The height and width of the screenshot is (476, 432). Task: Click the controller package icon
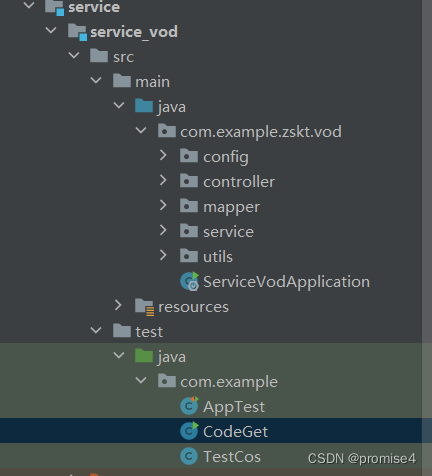point(189,181)
